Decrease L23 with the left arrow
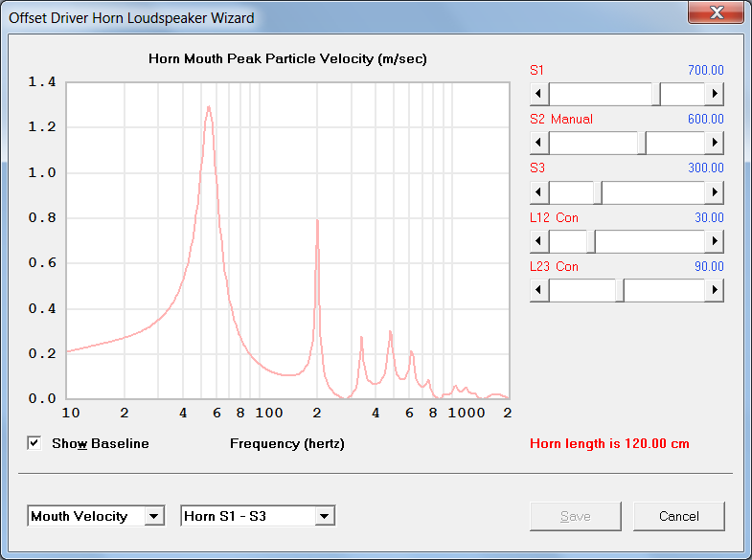Screen dimensions: 752x560 [x=539, y=290]
